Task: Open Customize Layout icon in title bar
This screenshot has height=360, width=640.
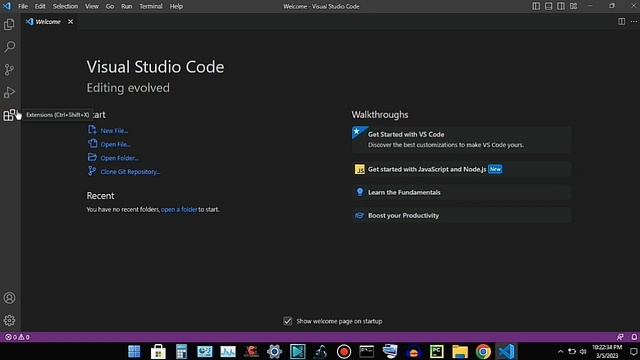Action: click(x=573, y=6)
